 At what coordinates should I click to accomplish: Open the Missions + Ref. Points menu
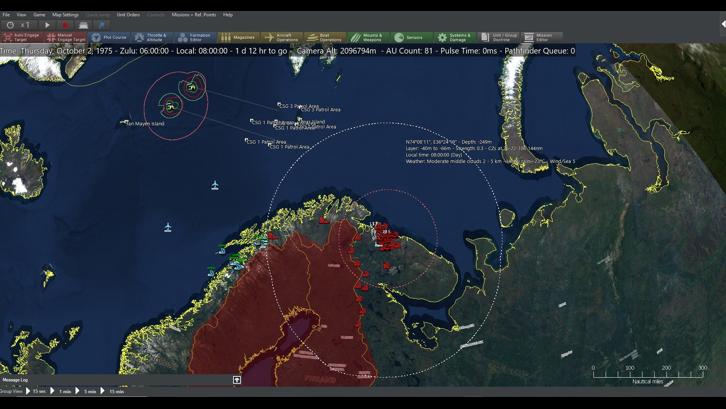[194, 15]
